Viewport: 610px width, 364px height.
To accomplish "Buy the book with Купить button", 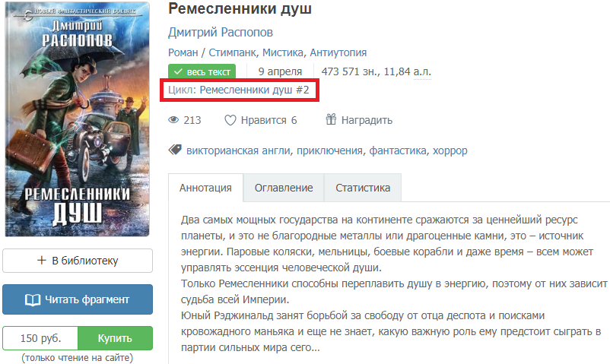I will pos(115,338).
